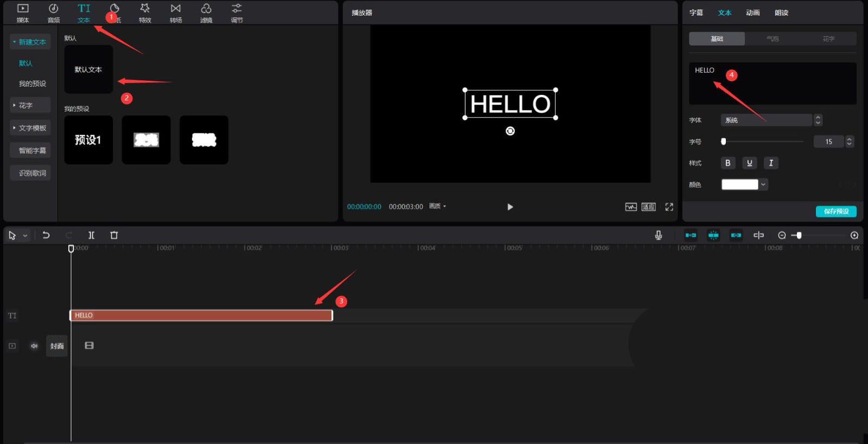
Task: Toggle bold style for text
Action: (x=727, y=163)
